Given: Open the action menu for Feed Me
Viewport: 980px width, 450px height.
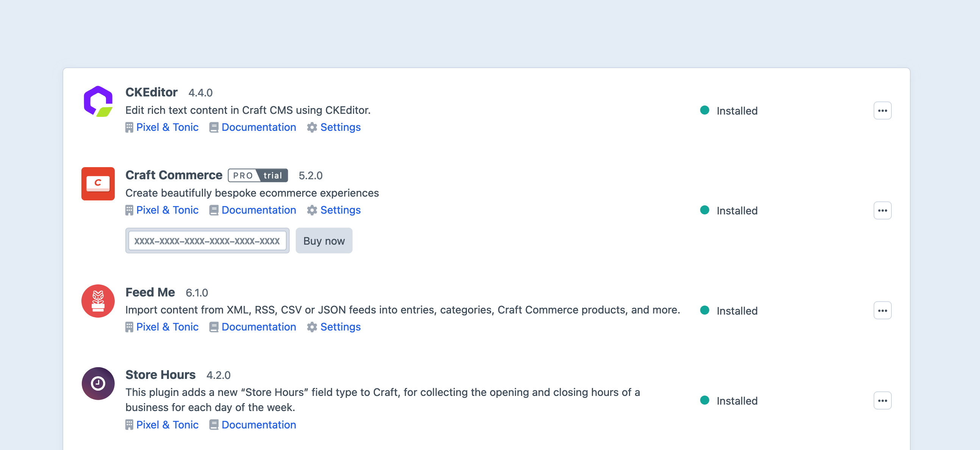Looking at the screenshot, I should tap(883, 310).
